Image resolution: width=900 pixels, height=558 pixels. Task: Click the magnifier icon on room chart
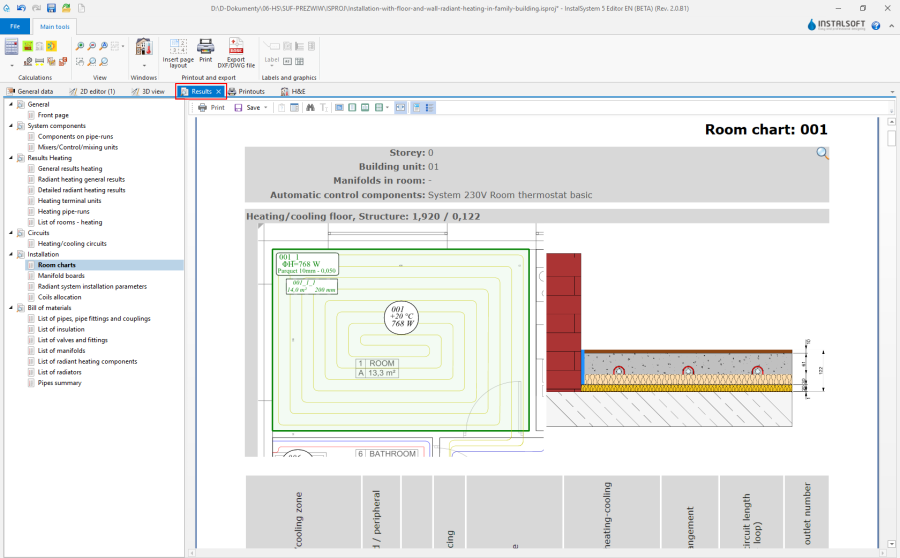tap(822, 153)
